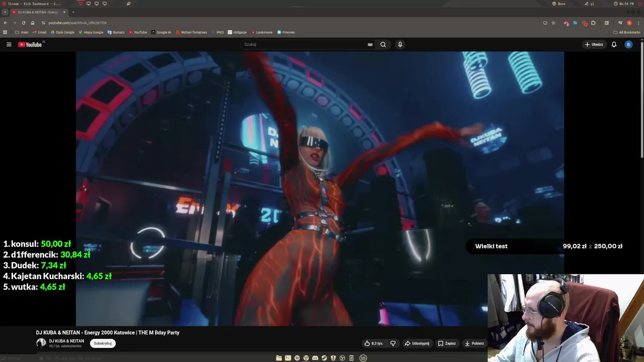Image resolution: width=644 pixels, height=362 pixels.
Task: Click the power icon in top panel
Action: point(639,4)
